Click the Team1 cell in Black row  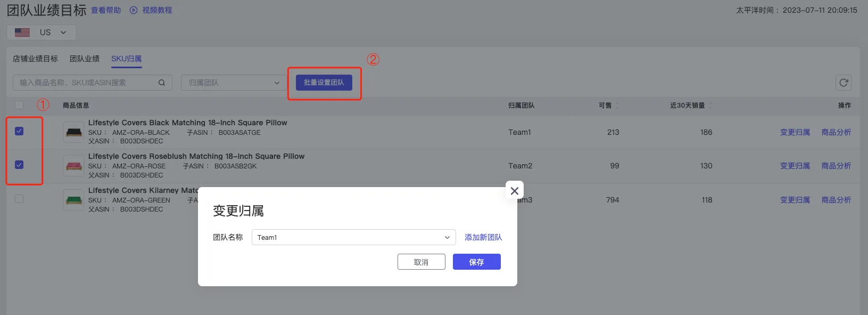(x=519, y=132)
